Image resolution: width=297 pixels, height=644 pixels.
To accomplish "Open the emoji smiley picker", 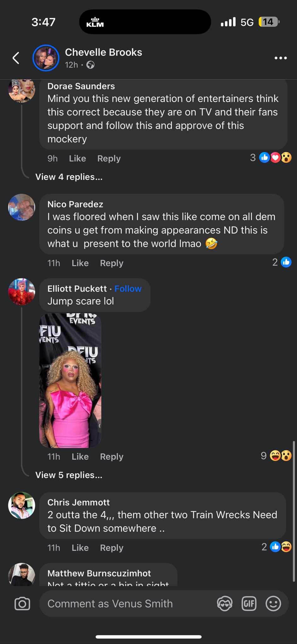I will pos(273,603).
